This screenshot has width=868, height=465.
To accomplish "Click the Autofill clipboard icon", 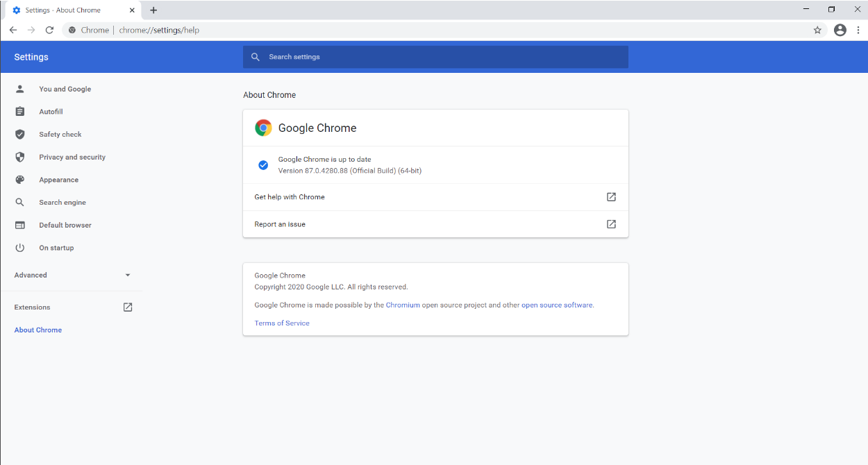I will pos(20,112).
